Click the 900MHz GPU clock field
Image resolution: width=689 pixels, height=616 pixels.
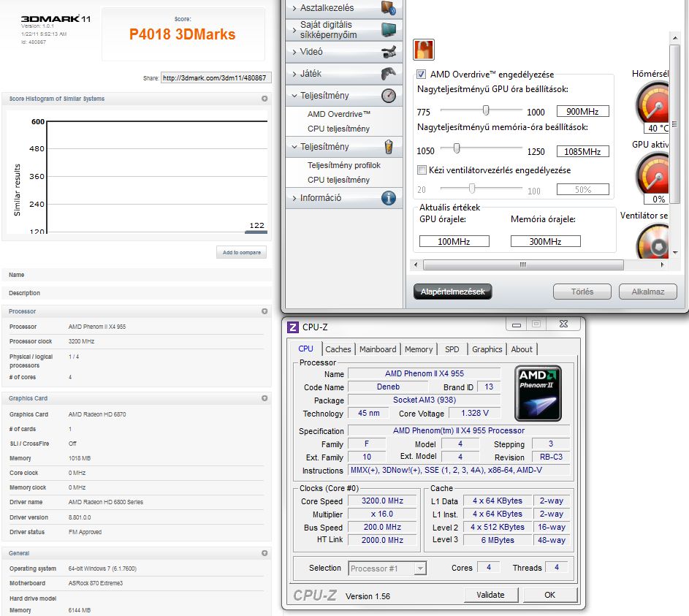583,112
